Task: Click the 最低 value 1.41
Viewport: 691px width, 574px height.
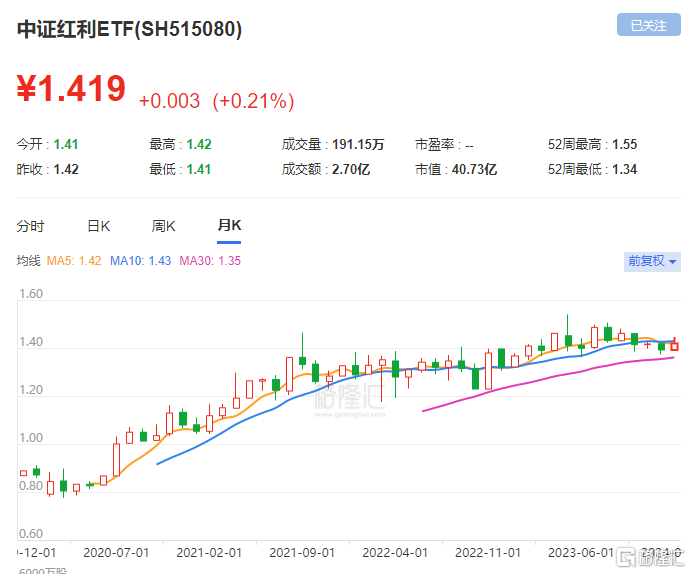Action: pyautogui.click(x=199, y=170)
